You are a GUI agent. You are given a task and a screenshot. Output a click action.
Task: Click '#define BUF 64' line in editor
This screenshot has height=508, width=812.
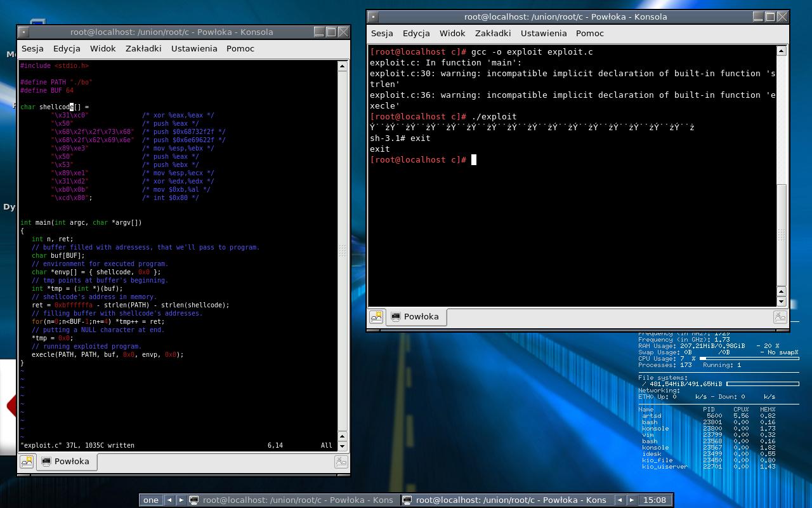(x=47, y=90)
